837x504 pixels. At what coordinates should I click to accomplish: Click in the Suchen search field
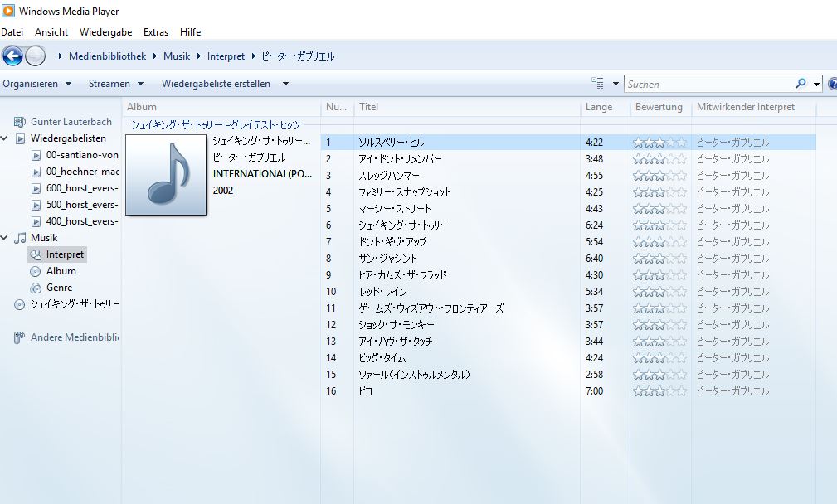pos(709,85)
